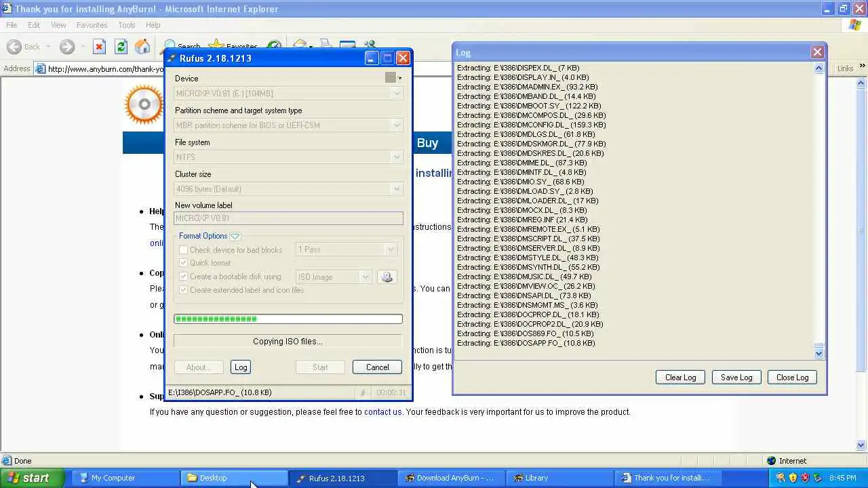Image resolution: width=868 pixels, height=488 pixels.
Task: Click the AnyBurn disc logo on webpage
Action: tap(144, 104)
